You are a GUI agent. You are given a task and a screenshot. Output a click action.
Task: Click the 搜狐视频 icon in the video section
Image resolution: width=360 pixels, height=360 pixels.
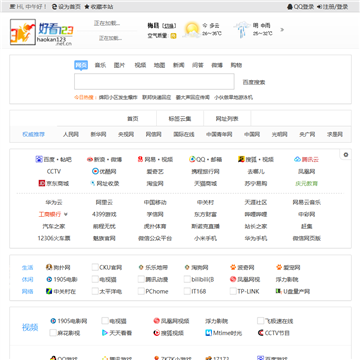[x=157, y=333]
